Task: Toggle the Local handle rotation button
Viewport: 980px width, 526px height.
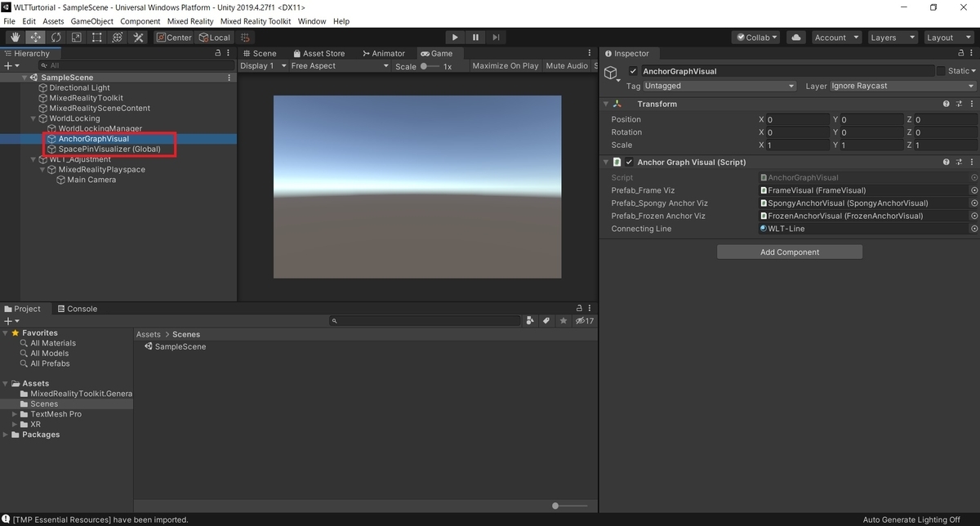Action: [x=214, y=38]
